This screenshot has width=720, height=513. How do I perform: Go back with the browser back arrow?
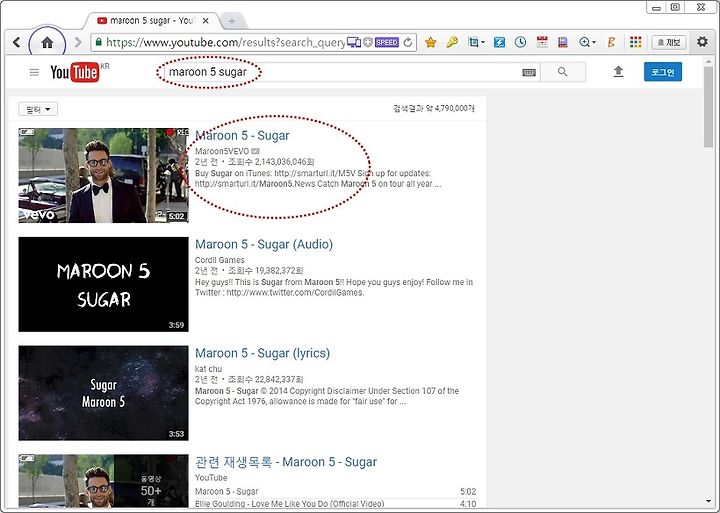[x=17, y=43]
